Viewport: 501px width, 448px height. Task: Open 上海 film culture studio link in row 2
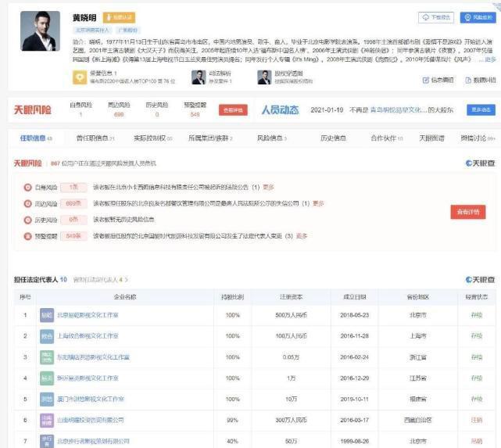(88, 336)
